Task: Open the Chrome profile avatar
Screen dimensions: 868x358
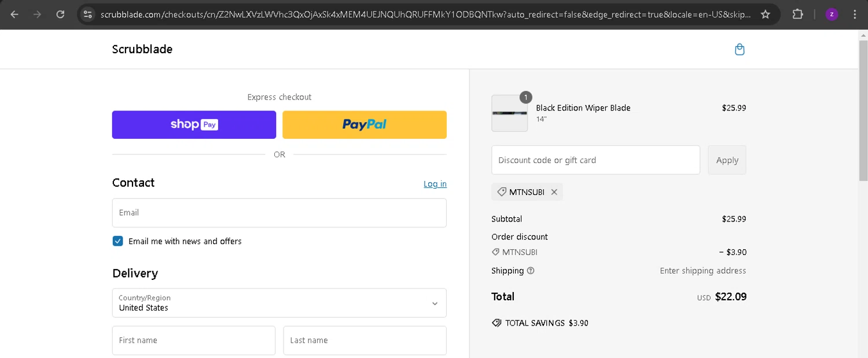Action: 832,14
